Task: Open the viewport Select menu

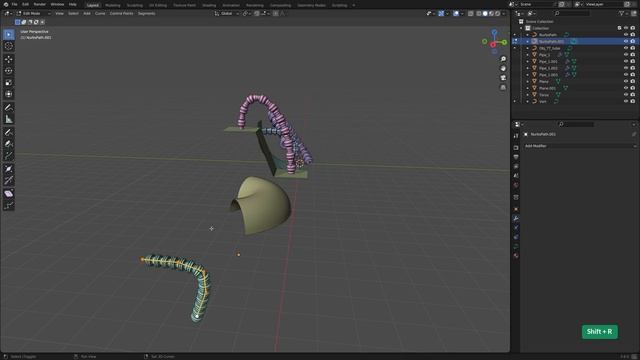Action: coord(73,13)
